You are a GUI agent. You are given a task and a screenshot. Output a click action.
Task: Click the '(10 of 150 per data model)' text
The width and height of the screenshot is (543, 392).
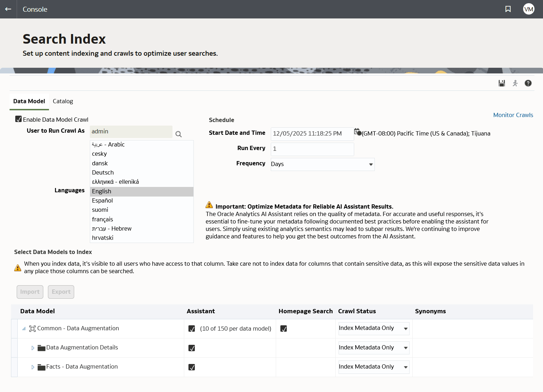point(236,329)
